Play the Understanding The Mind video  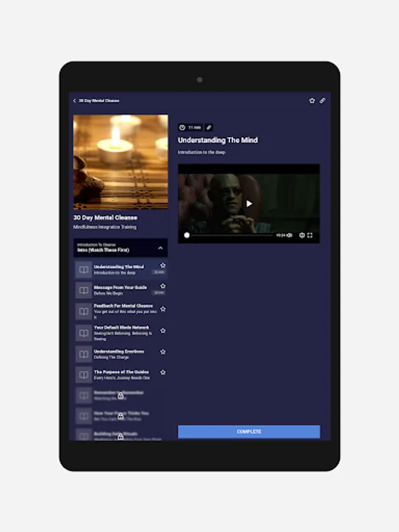(x=249, y=203)
